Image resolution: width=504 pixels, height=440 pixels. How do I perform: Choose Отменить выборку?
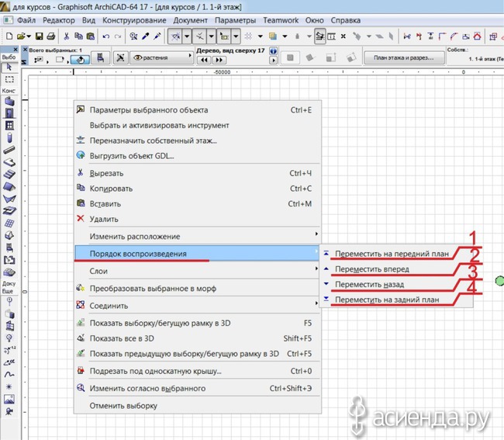coord(198,406)
